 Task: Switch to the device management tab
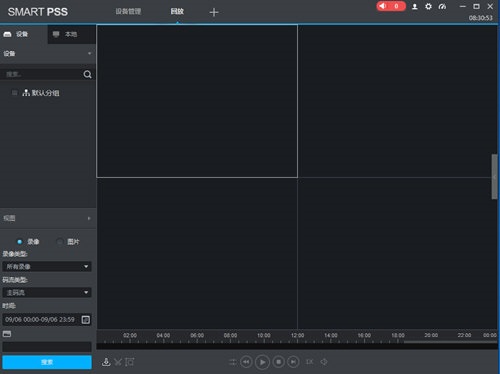[x=128, y=11]
